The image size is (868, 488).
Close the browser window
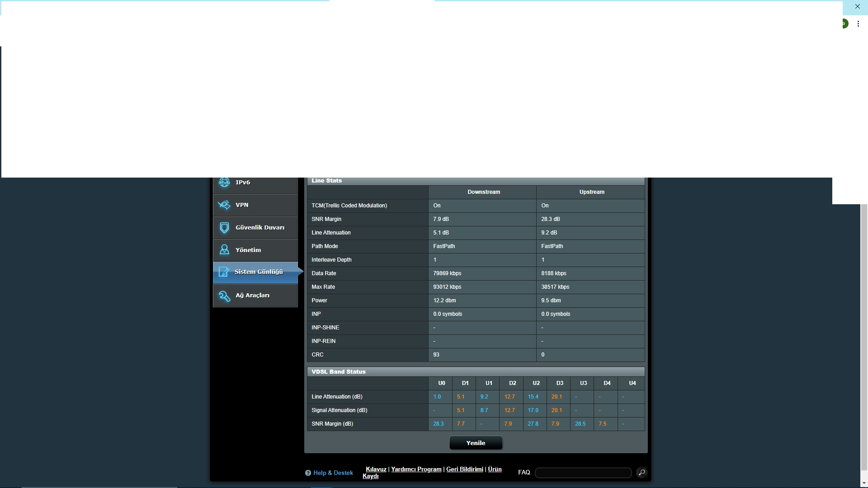(857, 6)
